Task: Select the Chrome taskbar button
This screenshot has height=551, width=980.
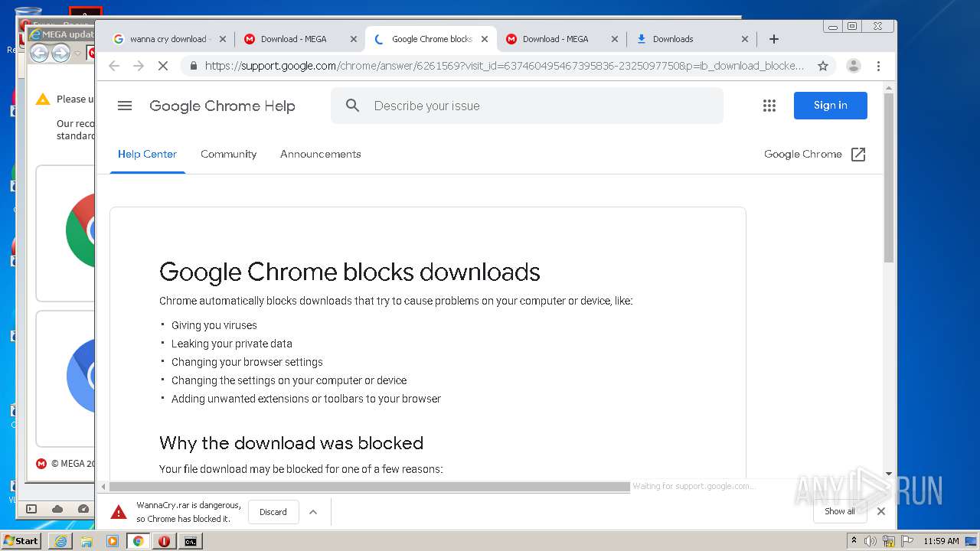Action: point(139,541)
